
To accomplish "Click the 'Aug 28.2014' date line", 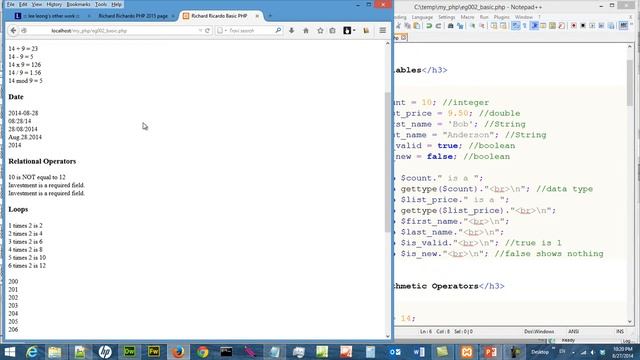I will tap(25, 137).
